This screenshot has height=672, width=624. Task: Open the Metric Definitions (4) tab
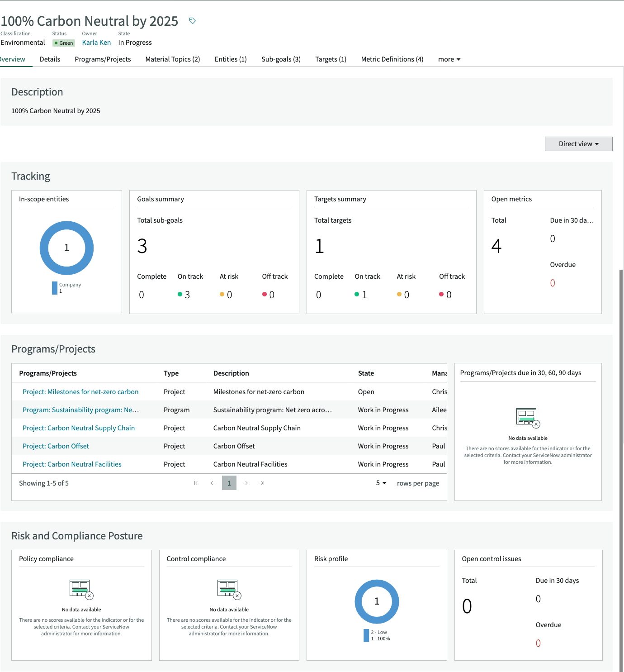coord(392,59)
